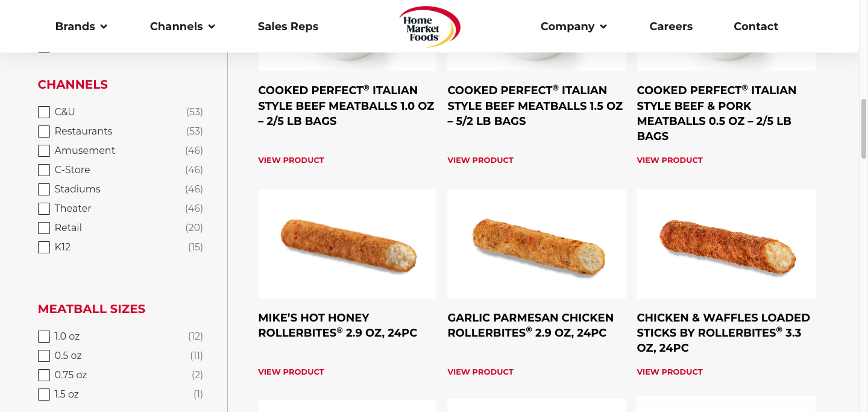Open Garlic Parmesan Chicken Rollerbites title link
868x412 pixels.
530,325
